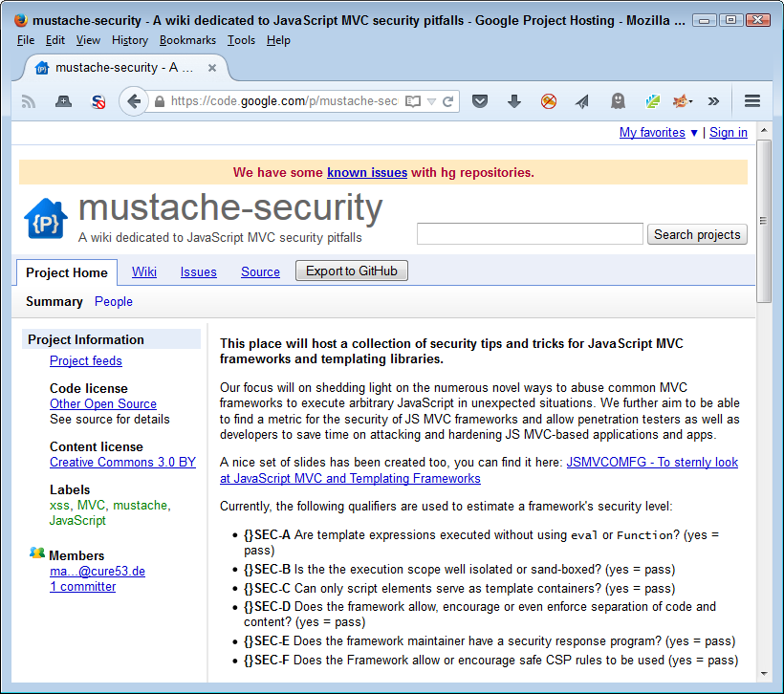Enable Reader Mode from the address bar
This screenshot has height=694, width=784.
[x=412, y=100]
